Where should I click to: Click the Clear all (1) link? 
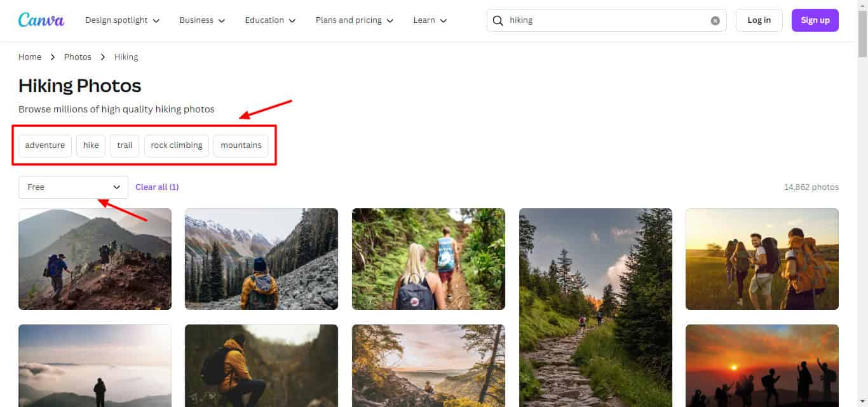(157, 187)
